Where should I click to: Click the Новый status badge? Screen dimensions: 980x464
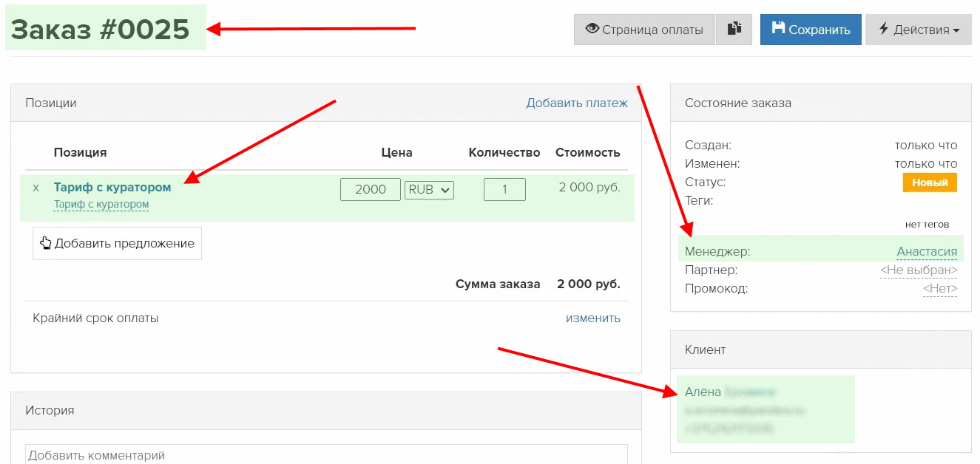[930, 182]
